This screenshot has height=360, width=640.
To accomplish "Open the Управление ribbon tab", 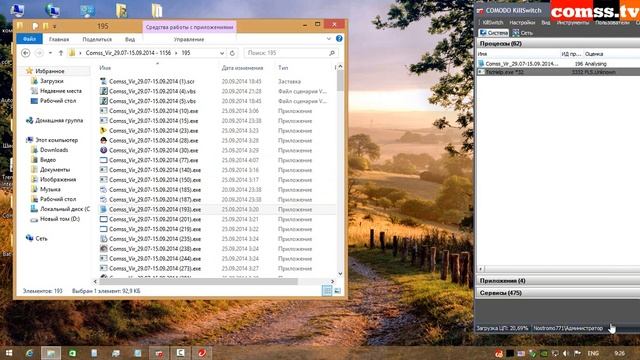I will click(189, 39).
